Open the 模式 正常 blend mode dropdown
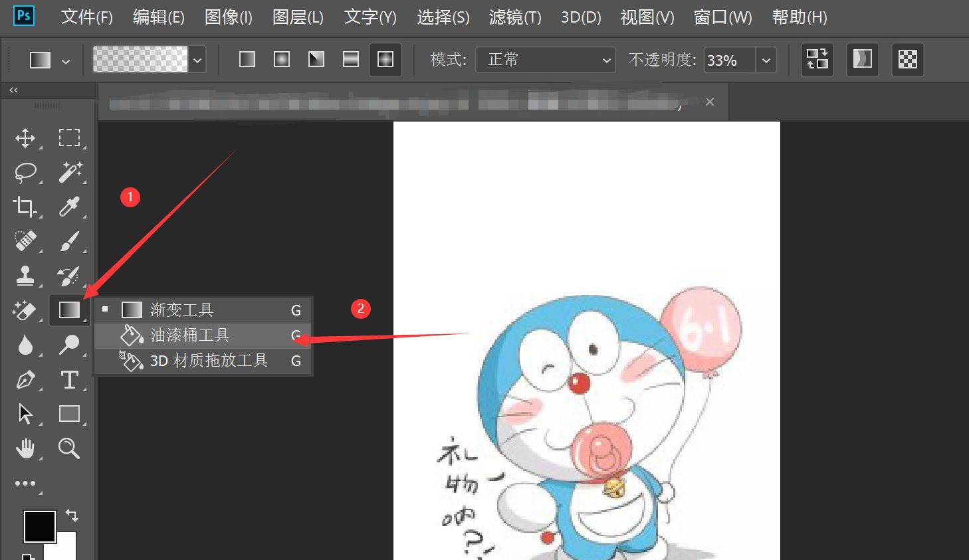The height and width of the screenshot is (560, 969). [546, 60]
